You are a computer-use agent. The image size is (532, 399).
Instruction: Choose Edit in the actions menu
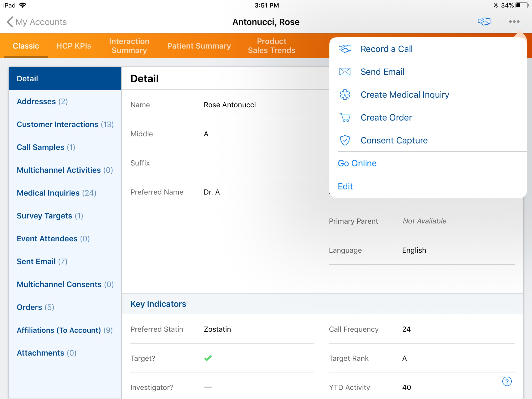[345, 186]
